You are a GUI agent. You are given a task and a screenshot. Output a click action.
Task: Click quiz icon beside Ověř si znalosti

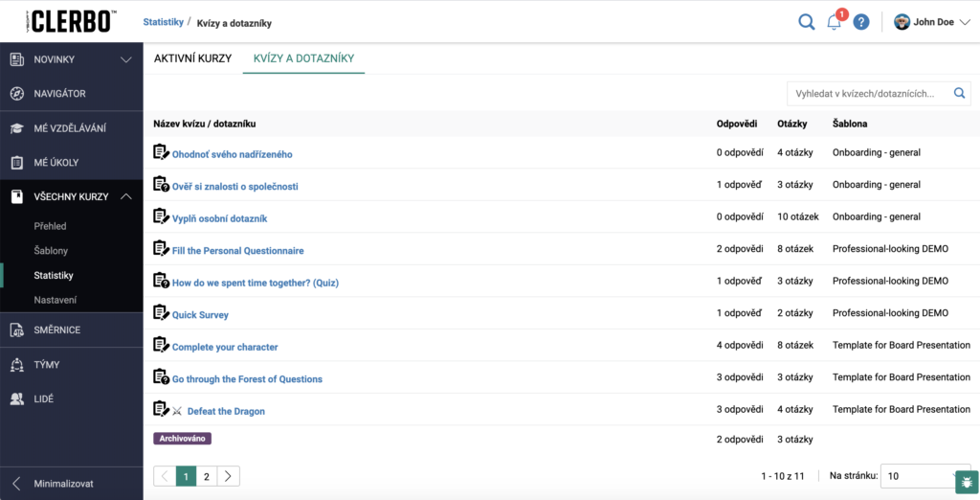click(161, 184)
